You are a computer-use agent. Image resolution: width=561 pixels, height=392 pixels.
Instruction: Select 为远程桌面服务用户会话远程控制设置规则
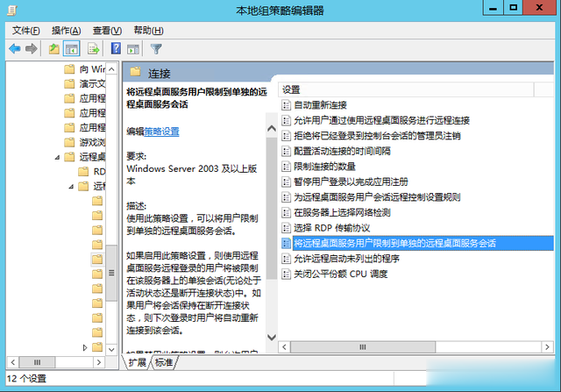[x=377, y=197]
